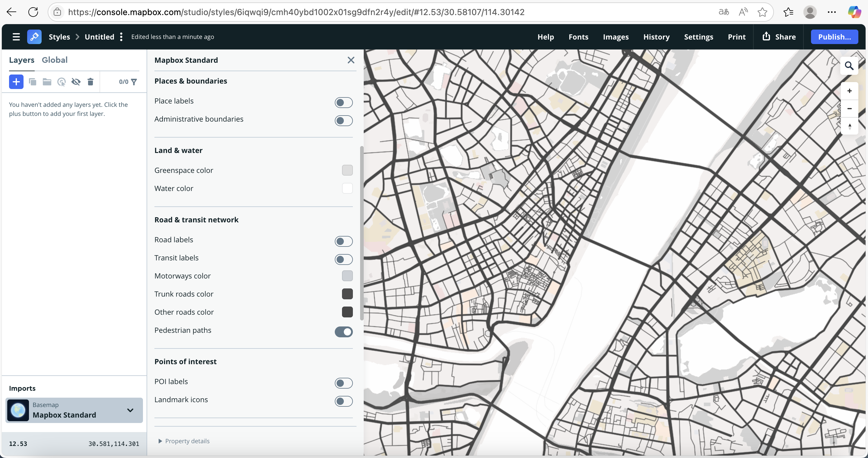Open the Untitled style options menu

(121, 37)
